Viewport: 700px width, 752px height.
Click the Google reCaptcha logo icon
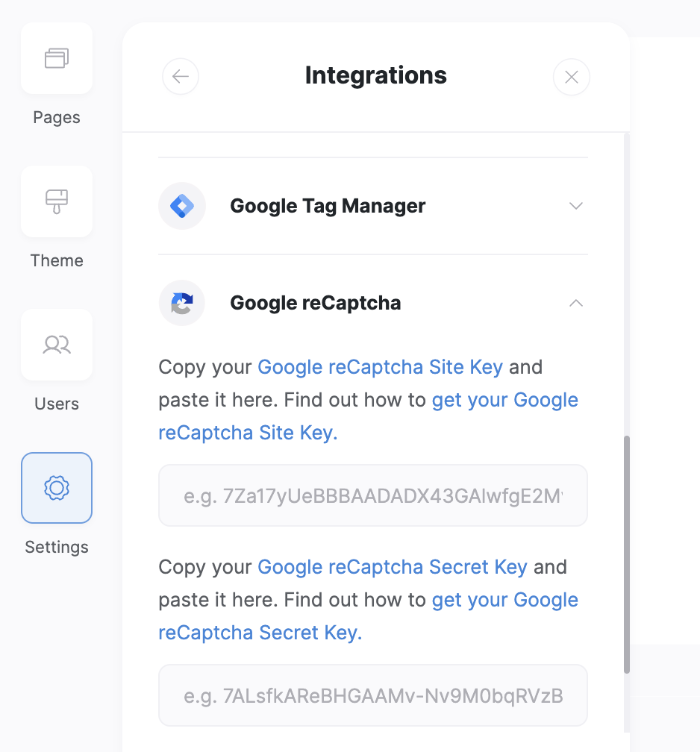pos(182,303)
